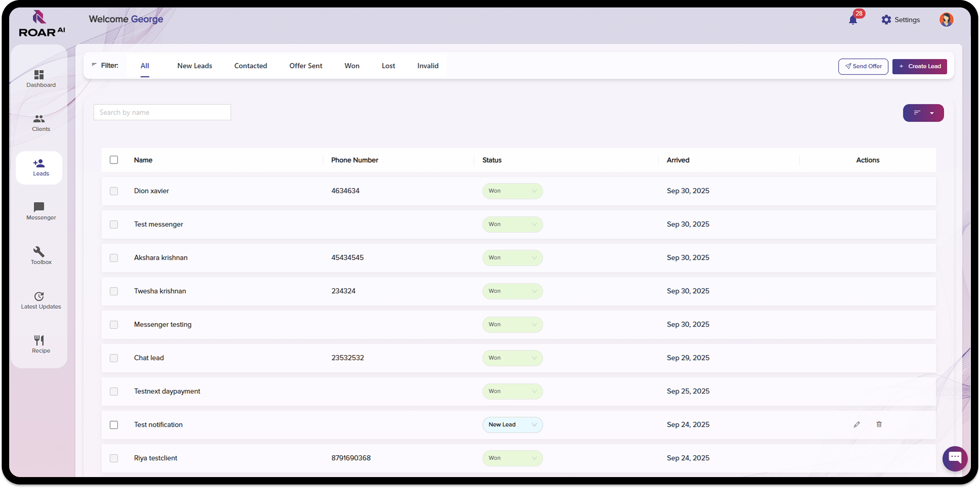Check the box for Dion xavier
This screenshot has width=980, height=488.
coord(114,191)
